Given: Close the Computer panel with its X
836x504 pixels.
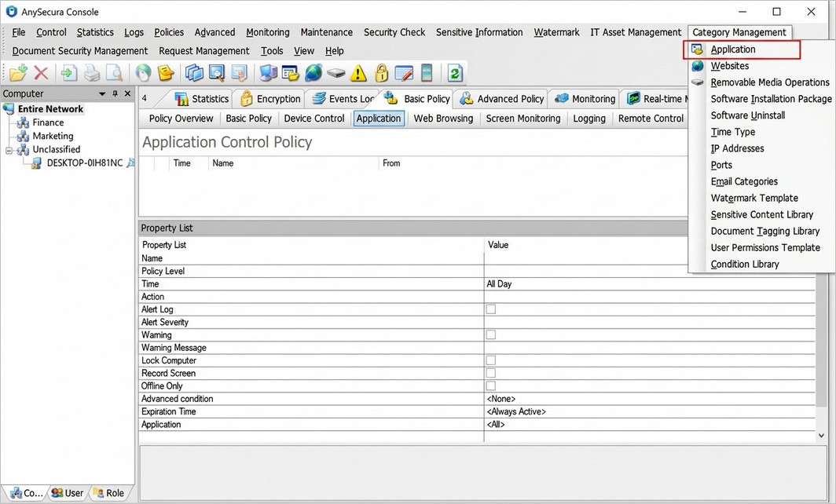Looking at the screenshot, I should [x=127, y=93].
